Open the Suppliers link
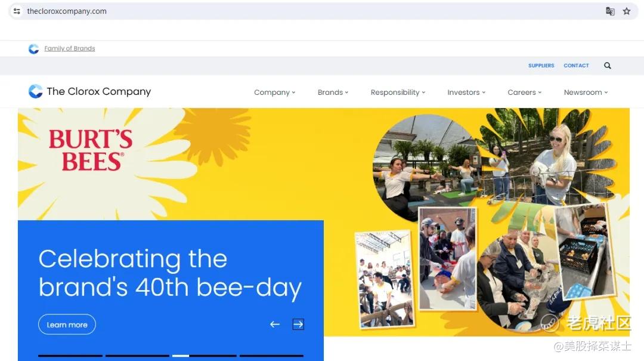The width and height of the screenshot is (644, 361). (x=541, y=66)
